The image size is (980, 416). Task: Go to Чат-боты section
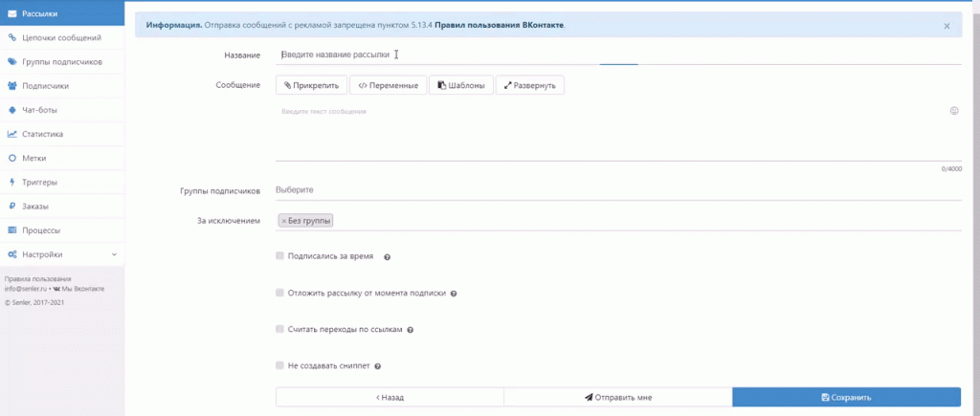(39, 110)
